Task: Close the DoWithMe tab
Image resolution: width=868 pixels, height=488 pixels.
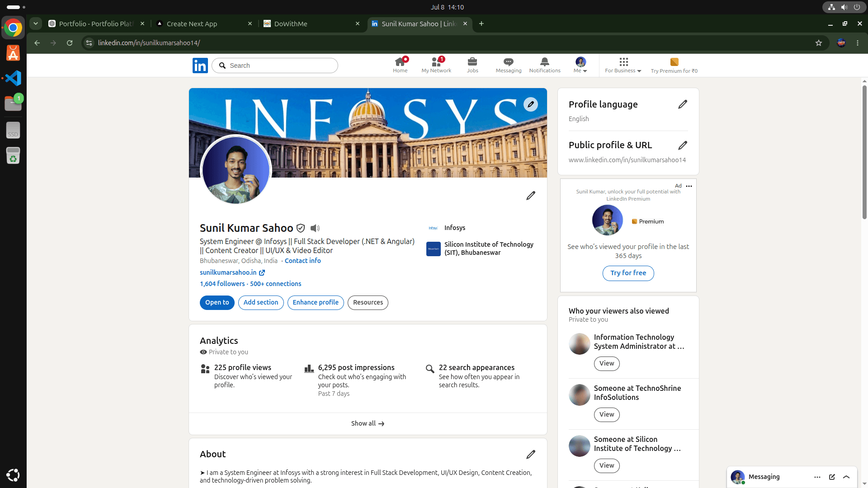Action: pyautogui.click(x=358, y=24)
